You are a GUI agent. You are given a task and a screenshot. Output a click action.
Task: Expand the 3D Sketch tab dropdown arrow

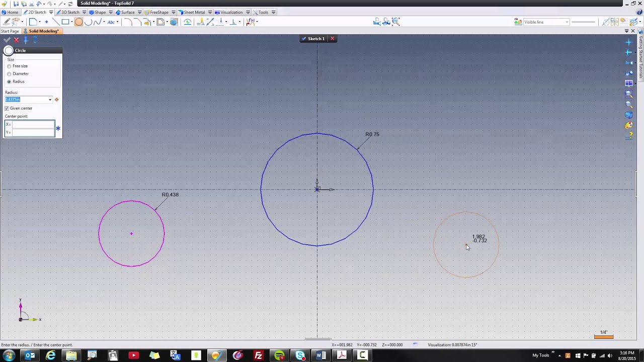coord(84,12)
